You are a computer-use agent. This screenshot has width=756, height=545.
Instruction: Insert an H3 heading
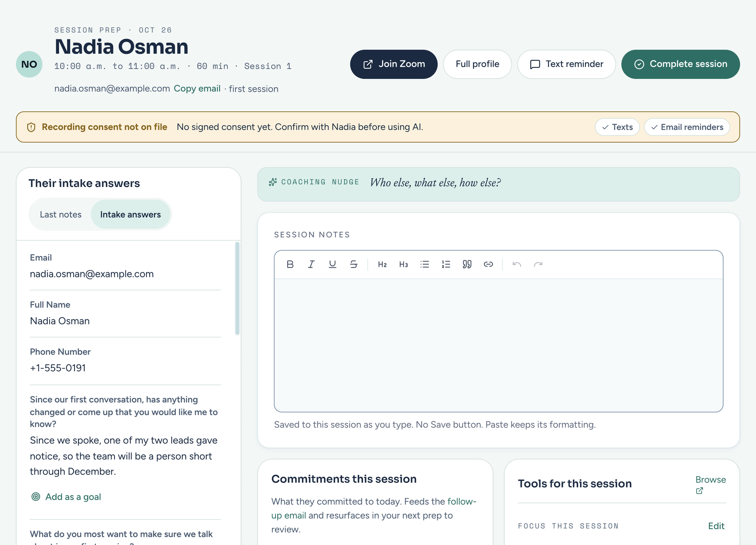click(x=403, y=264)
